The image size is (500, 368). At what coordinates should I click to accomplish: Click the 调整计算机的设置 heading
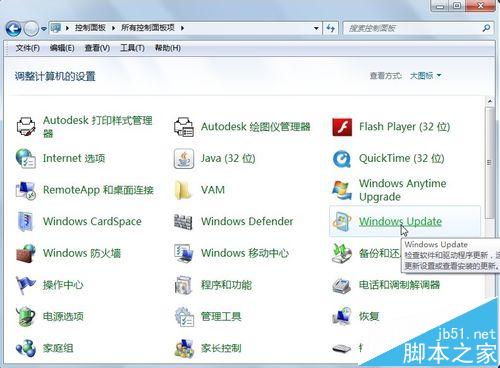tap(55, 76)
